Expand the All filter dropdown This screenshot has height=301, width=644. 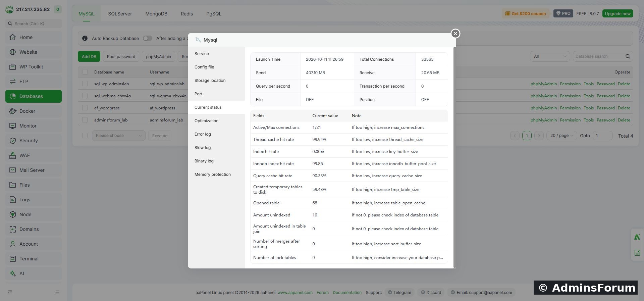tap(550, 56)
